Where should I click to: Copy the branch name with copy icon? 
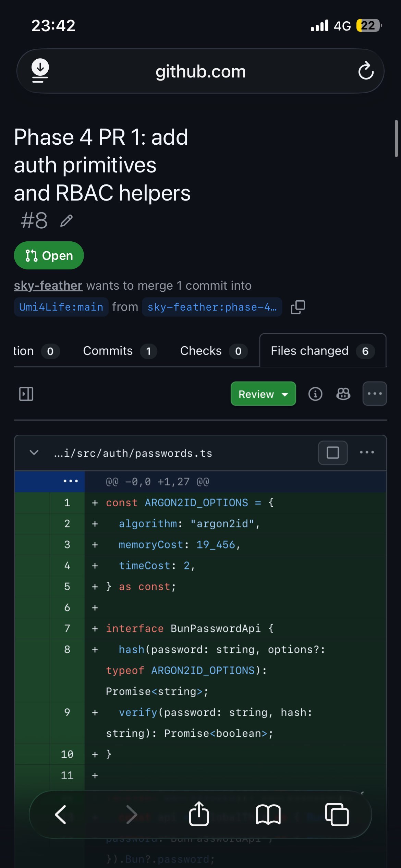(x=298, y=307)
